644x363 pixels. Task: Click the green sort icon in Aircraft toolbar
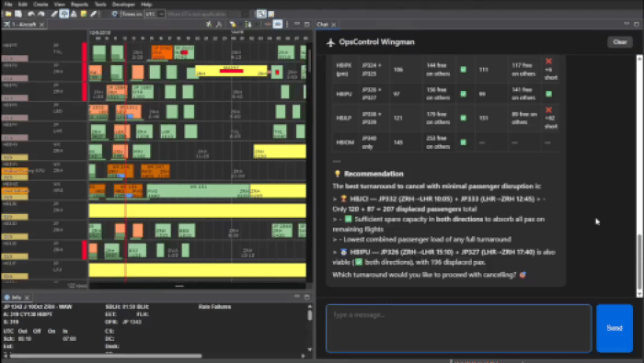pos(248,24)
